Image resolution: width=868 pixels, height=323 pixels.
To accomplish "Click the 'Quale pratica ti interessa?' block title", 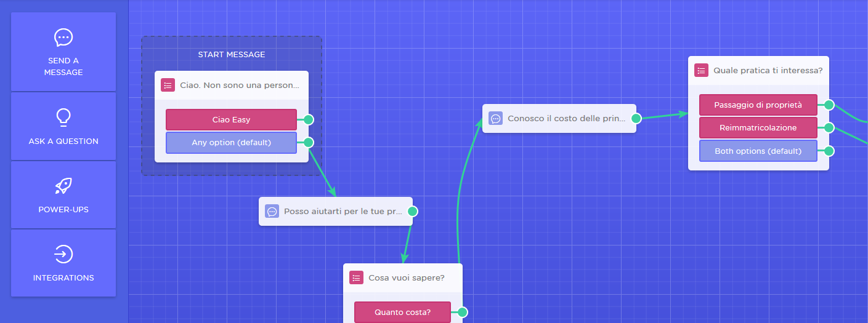I will pyautogui.click(x=768, y=70).
